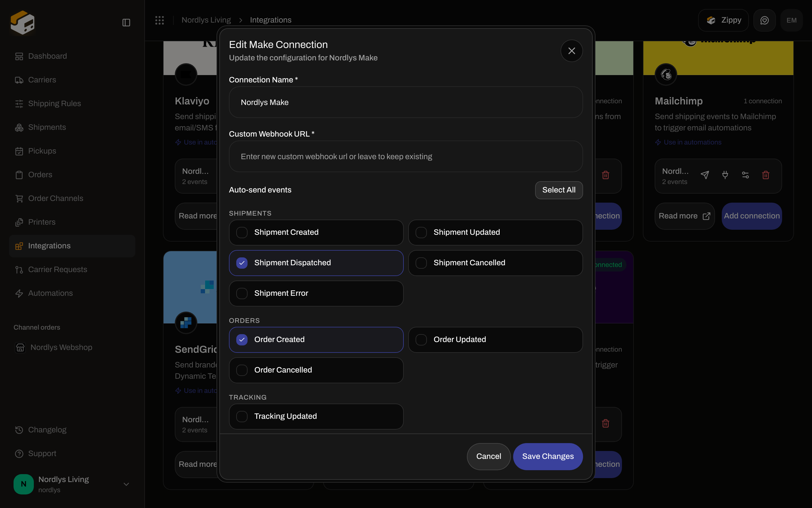The width and height of the screenshot is (812, 508).
Task: Open Shipping Rules section
Action: coord(72,104)
